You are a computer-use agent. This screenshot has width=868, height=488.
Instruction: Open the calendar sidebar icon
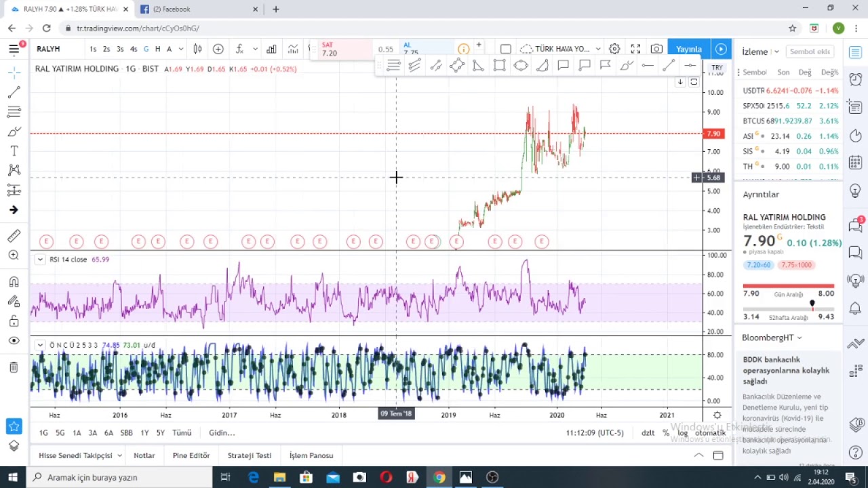(x=856, y=163)
